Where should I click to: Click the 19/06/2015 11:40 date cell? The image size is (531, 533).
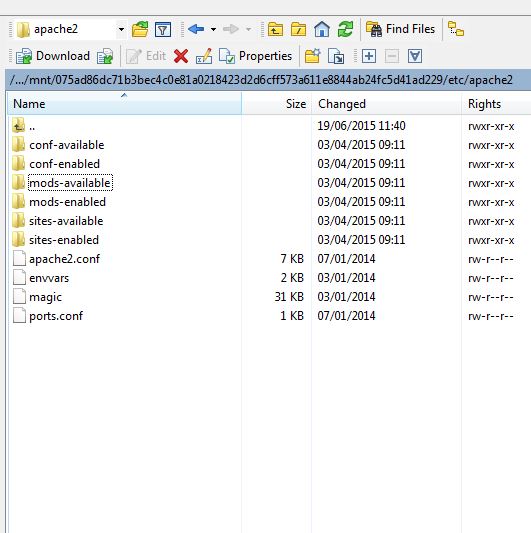pos(361,126)
